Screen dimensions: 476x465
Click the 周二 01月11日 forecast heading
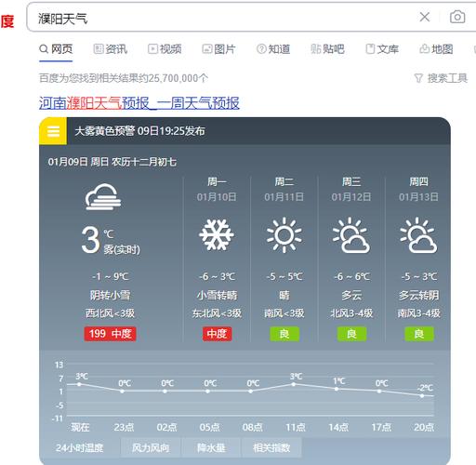pyautogui.click(x=284, y=189)
